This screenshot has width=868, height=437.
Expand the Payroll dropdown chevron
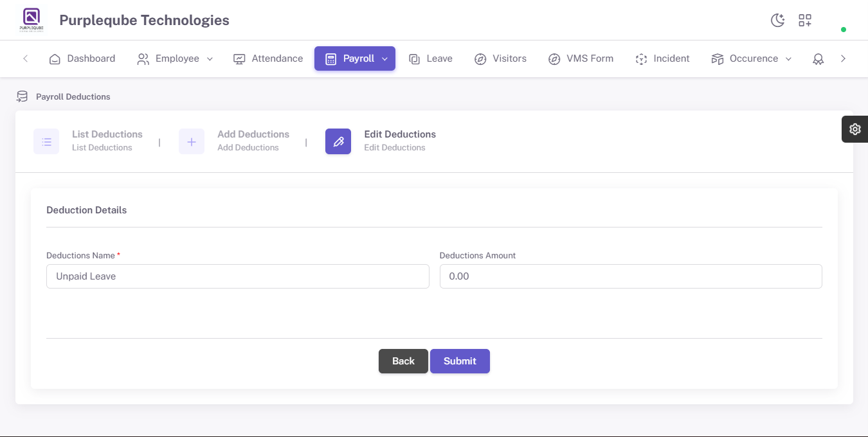click(x=384, y=59)
